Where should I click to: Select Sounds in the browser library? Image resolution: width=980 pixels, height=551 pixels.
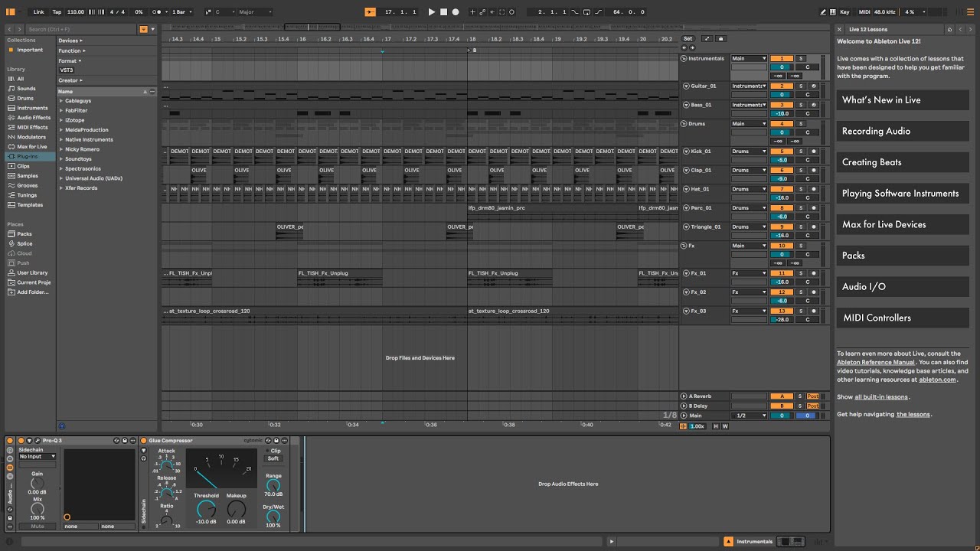point(26,89)
